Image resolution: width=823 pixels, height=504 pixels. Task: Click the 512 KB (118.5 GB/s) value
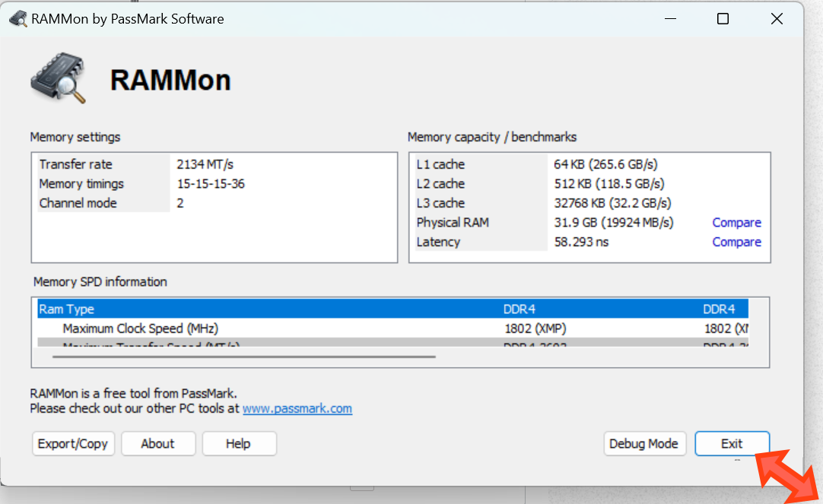click(x=609, y=183)
